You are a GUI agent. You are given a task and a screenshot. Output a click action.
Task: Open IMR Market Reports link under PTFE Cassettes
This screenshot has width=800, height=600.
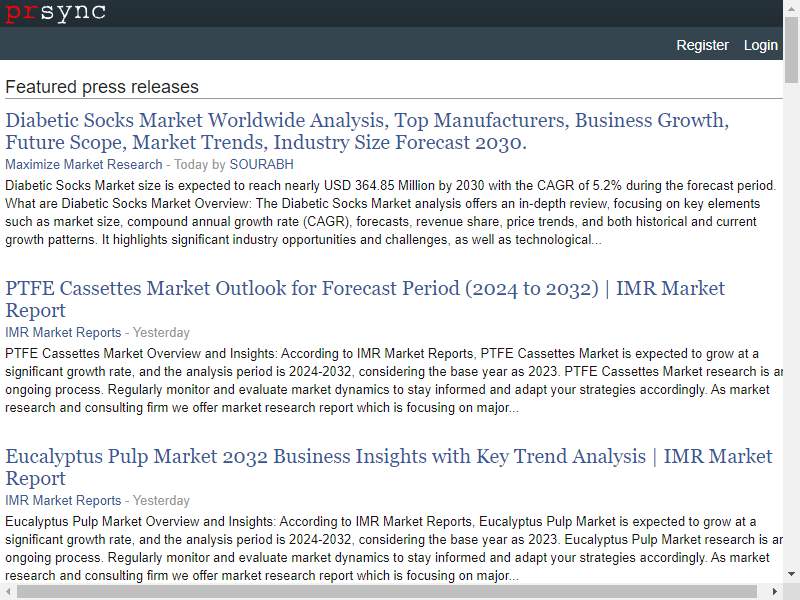[63, 332]
